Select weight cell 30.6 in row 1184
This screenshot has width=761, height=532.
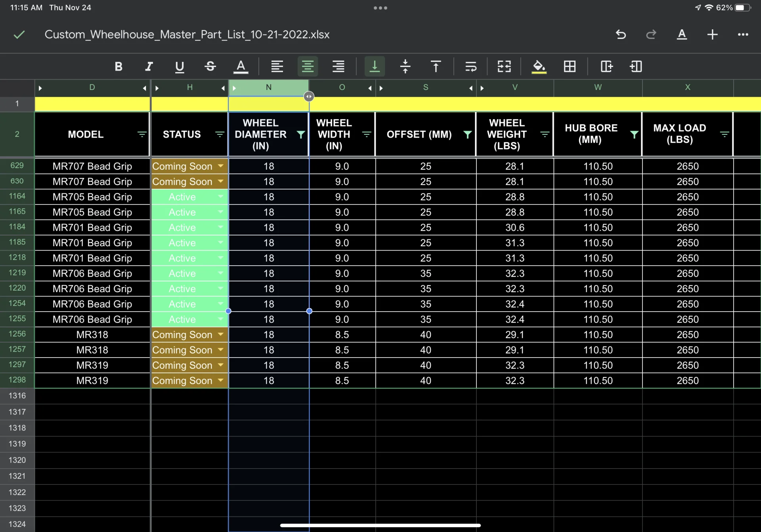(514, 228)
